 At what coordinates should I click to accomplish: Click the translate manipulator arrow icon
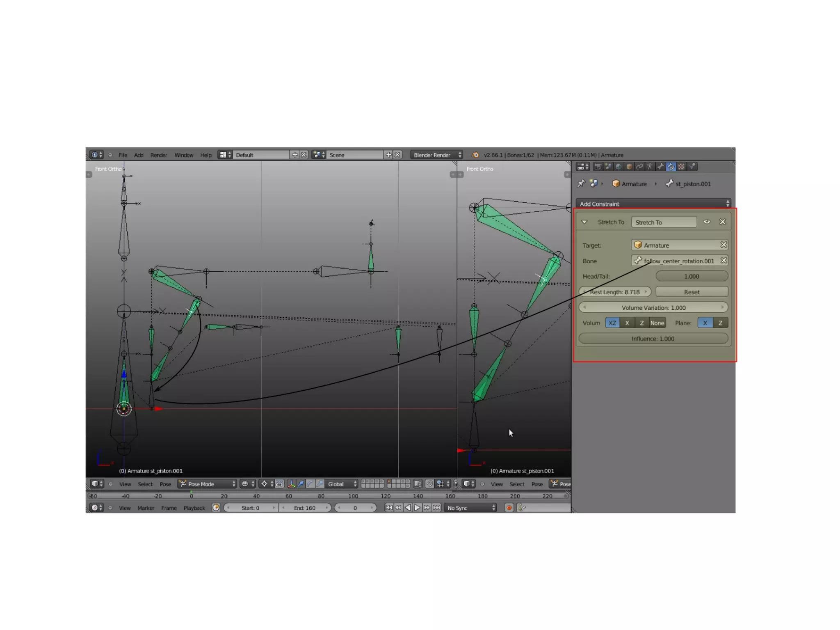click(301, 484)
